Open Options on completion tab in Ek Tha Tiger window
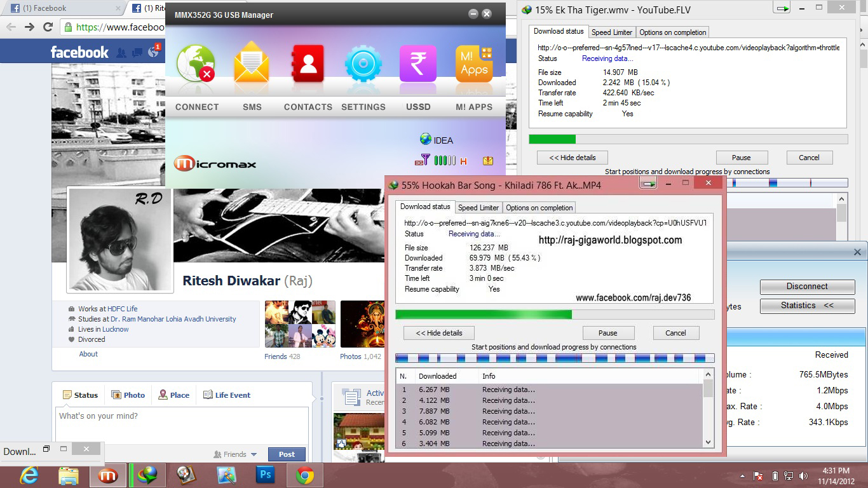The image size is (868, 488). [673, 32]
